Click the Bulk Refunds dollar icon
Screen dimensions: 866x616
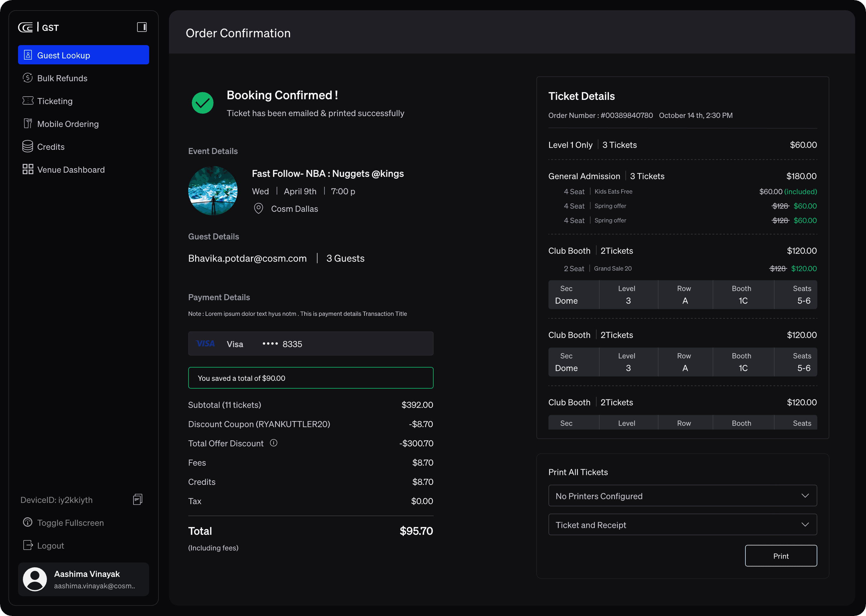pos(28,78)
